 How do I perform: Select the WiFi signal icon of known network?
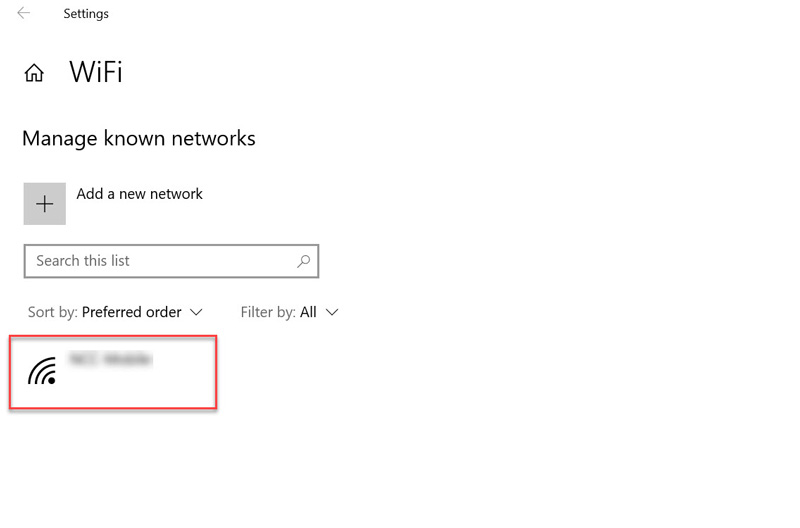(42, 372)
